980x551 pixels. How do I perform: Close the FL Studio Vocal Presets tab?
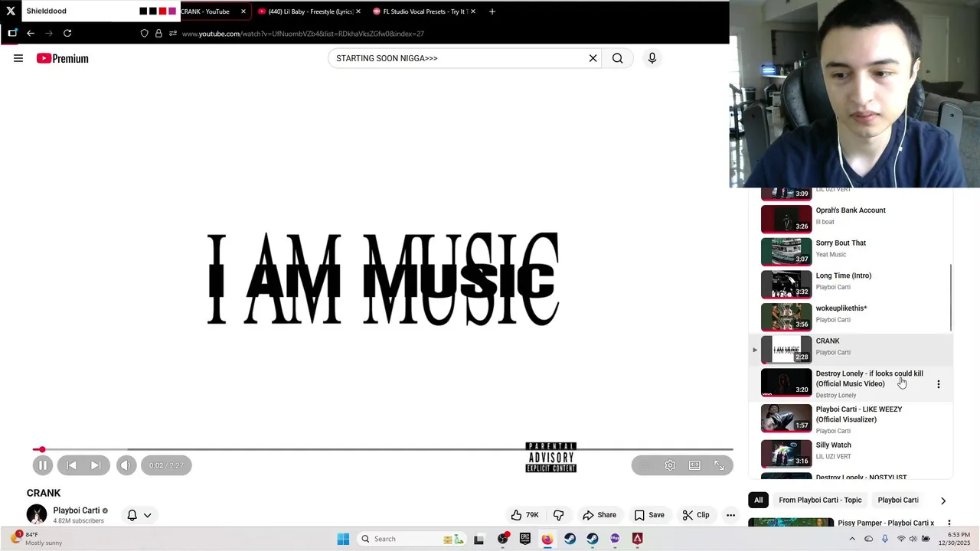click(473, 11)
